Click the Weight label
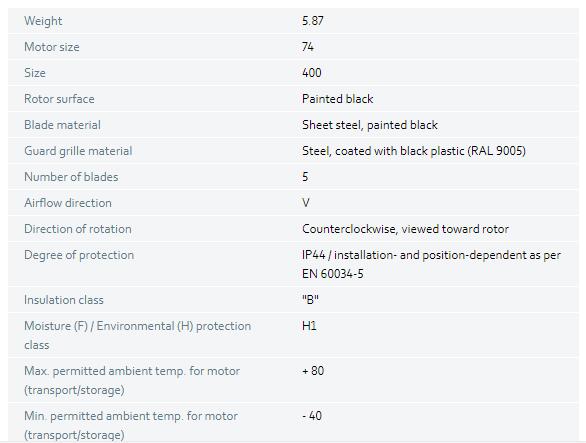Image resolution: width=586 pixels, height=443 pixels. tap(43, 21)
